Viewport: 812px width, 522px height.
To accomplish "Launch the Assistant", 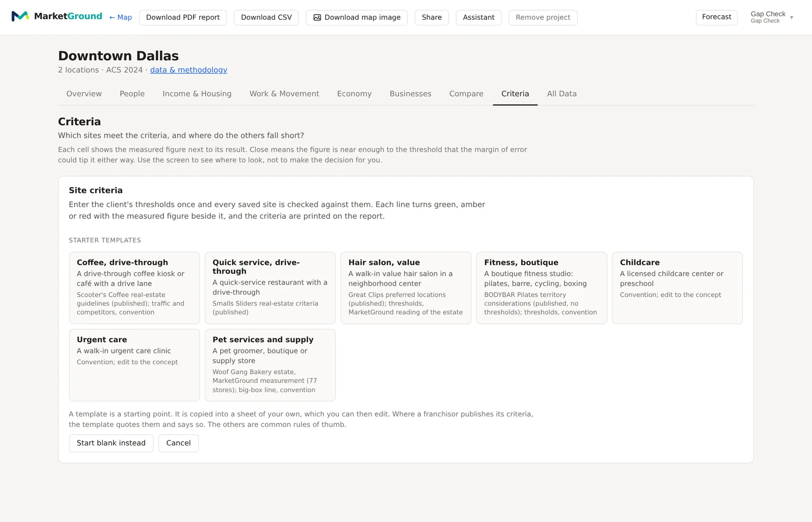I will click(479, 17).
